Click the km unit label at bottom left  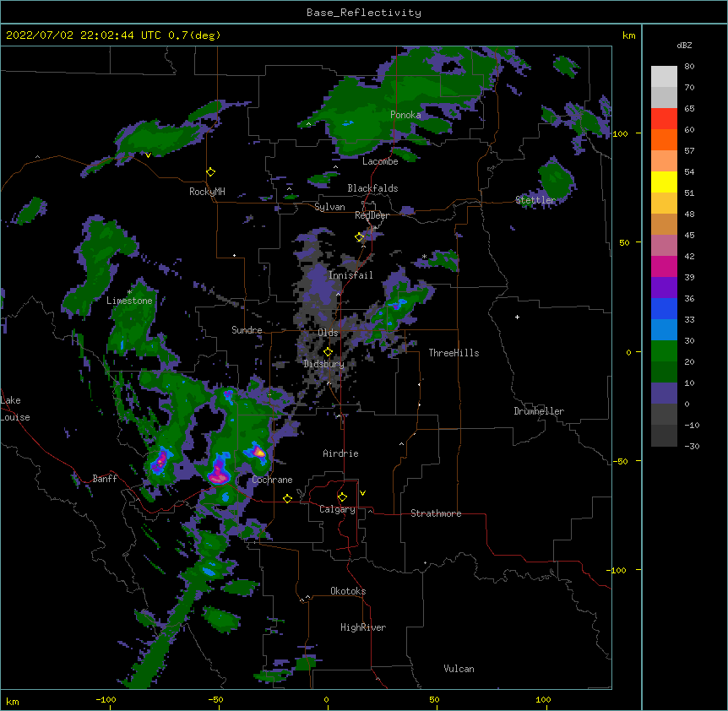(12, 701)
